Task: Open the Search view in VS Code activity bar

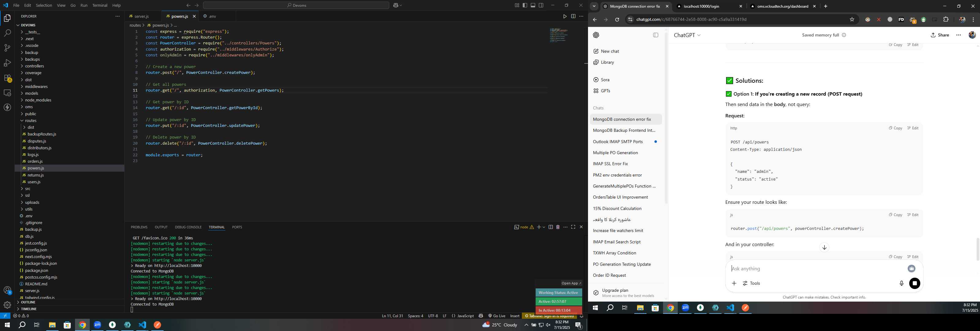Action: [x=7, y=33]
